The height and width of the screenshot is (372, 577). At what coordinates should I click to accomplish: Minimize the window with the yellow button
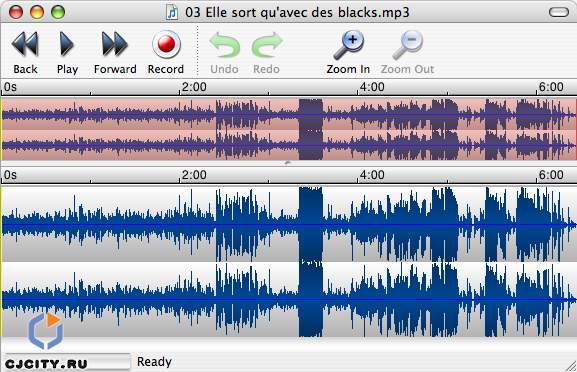pyautogui.click(x=37, y=12)
